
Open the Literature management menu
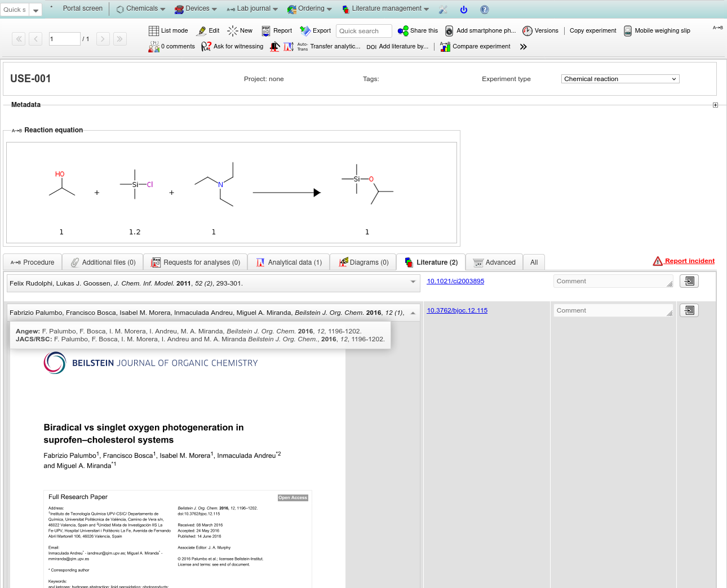(x=386, y=9)
